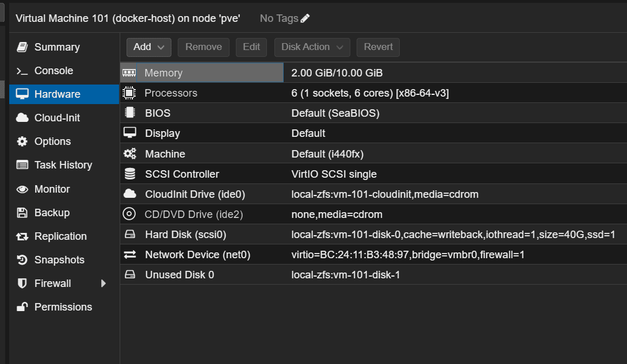Click the SCSI Controller database icon
The image size is (627, 364).
tap(129, 174)
